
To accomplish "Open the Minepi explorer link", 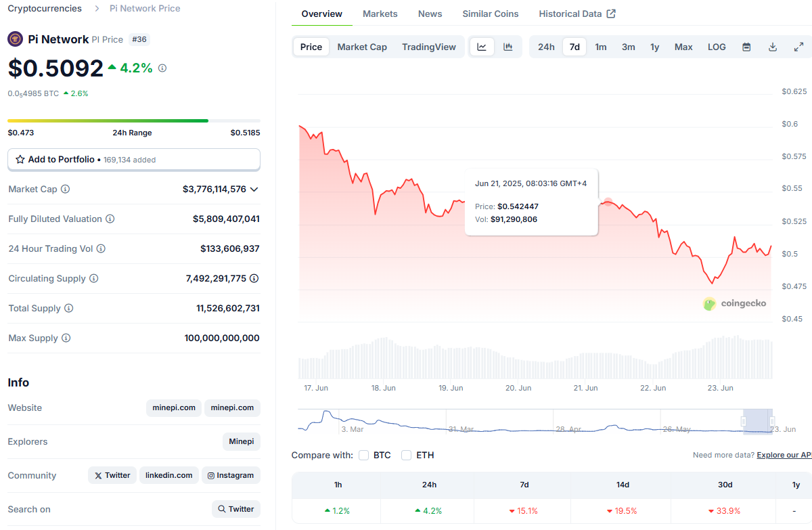I will tap(242, 441).
